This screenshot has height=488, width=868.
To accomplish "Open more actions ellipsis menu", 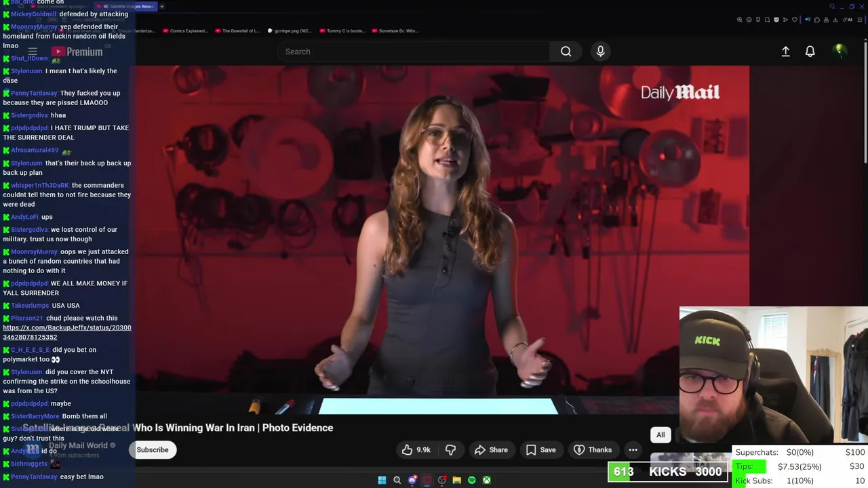I will (x=633, y=449).
